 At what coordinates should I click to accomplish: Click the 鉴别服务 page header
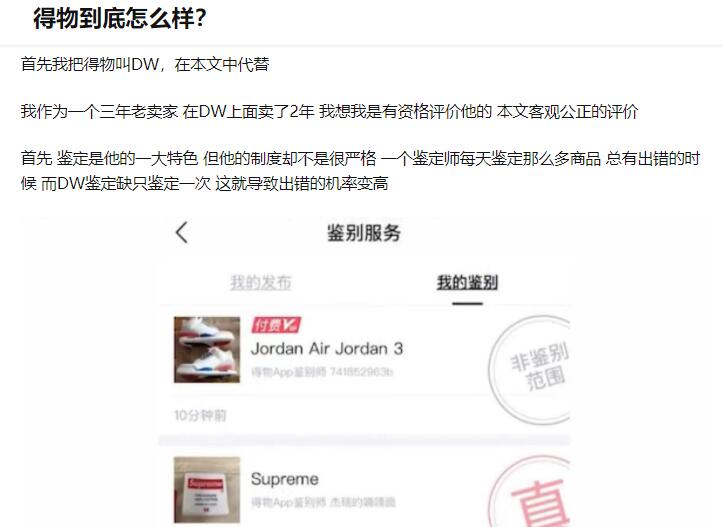tap(364, 232)
